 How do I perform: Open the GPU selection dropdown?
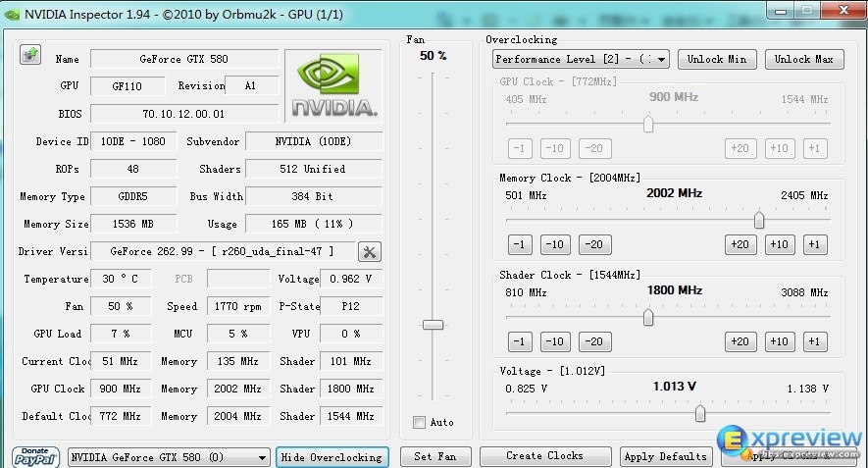pos(169,457)
